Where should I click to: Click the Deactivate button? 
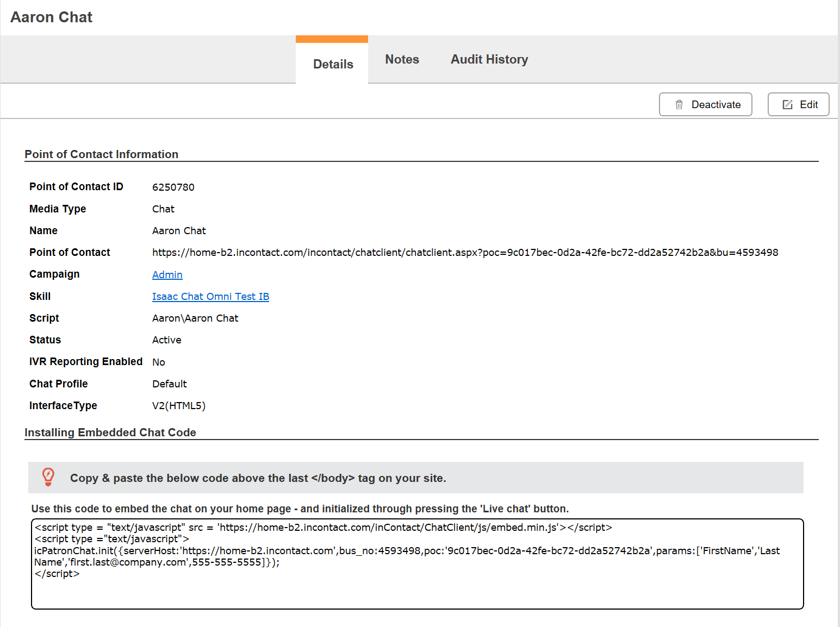tap(705, 104)
